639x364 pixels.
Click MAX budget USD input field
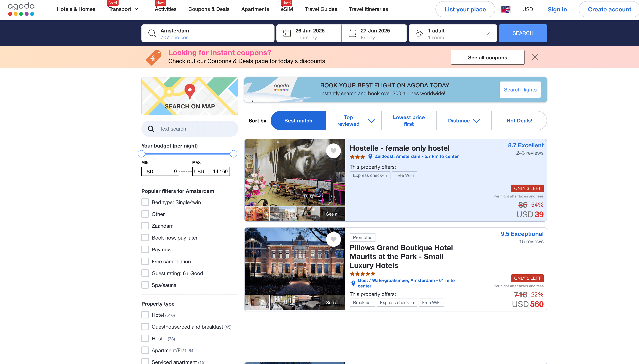pos(211,171)
